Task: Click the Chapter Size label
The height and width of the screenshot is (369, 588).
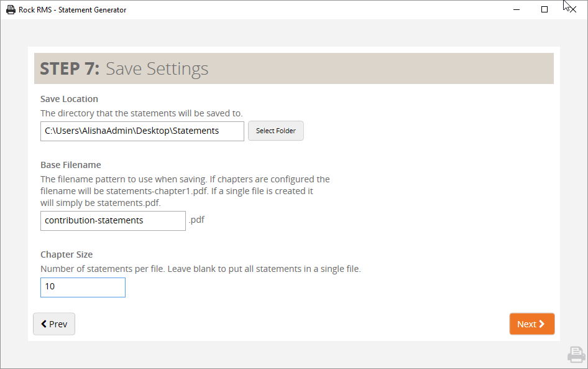Action: 67,255
